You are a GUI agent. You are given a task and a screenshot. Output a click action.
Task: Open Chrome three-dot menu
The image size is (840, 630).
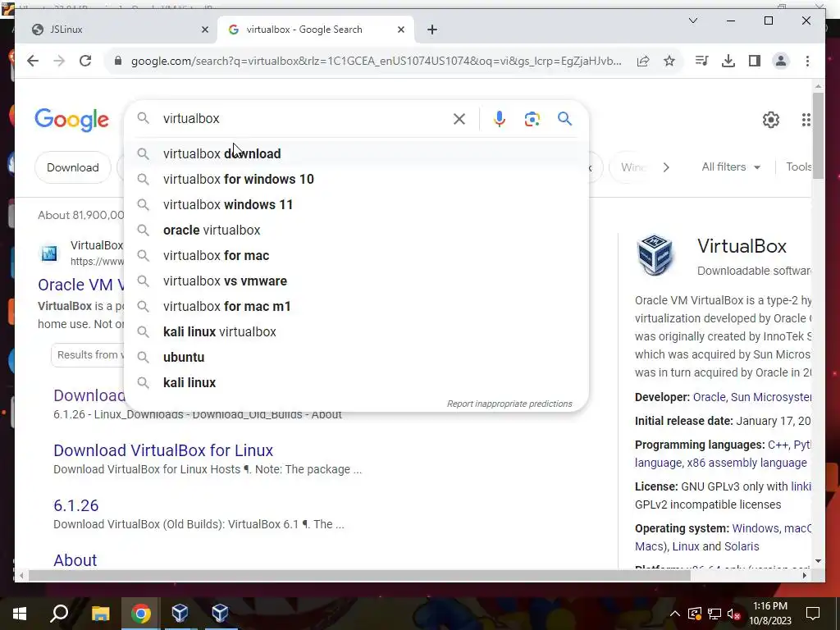click(807, 61)
